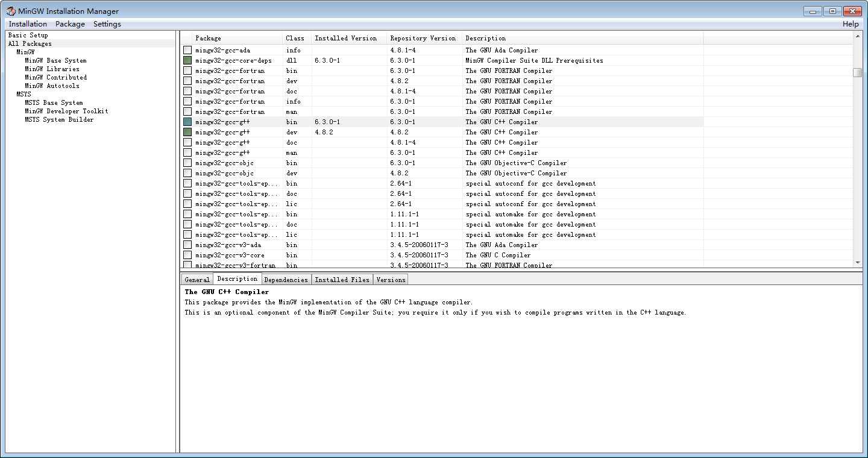Select MSYS Base System category
The height and width of the screenshot is (458, 868).
pos(54,102)
